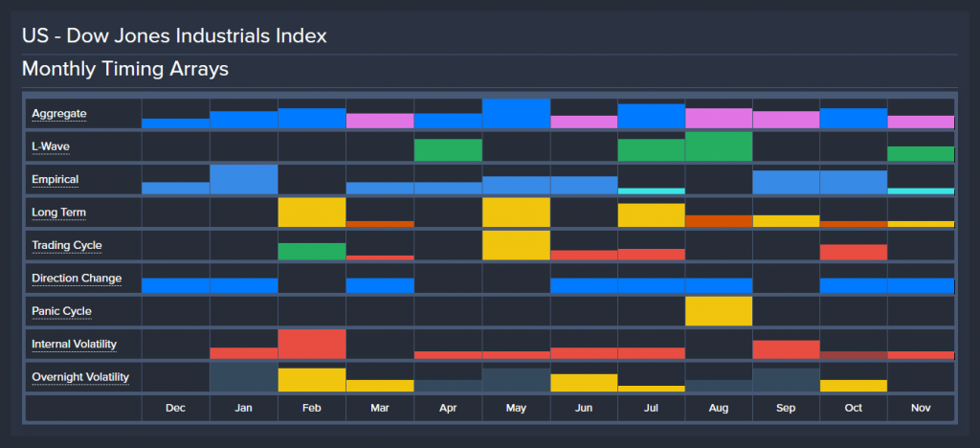Screen dimensions: 980x448
Task: Select the Sep month column label
Action: (786, 408)
